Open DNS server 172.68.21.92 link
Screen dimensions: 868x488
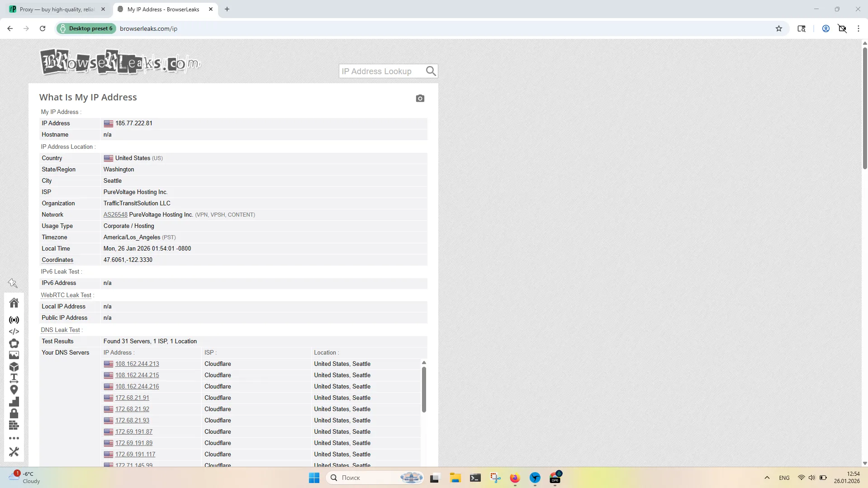tap(132, 409)
